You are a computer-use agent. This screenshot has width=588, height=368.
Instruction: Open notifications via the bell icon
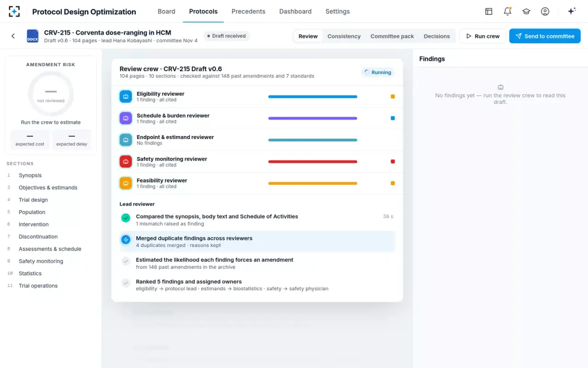click(x=508, y=11)
